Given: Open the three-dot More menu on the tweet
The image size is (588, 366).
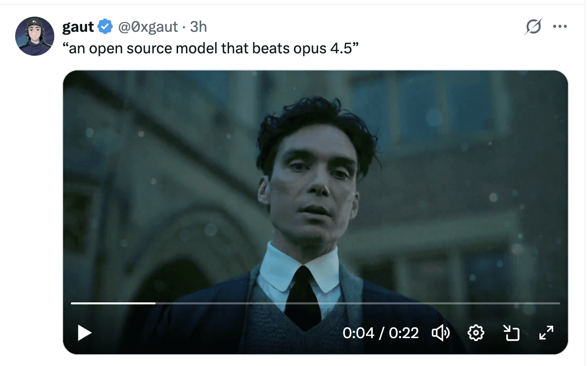Looking at the screenshot, I should pos(560,26).
